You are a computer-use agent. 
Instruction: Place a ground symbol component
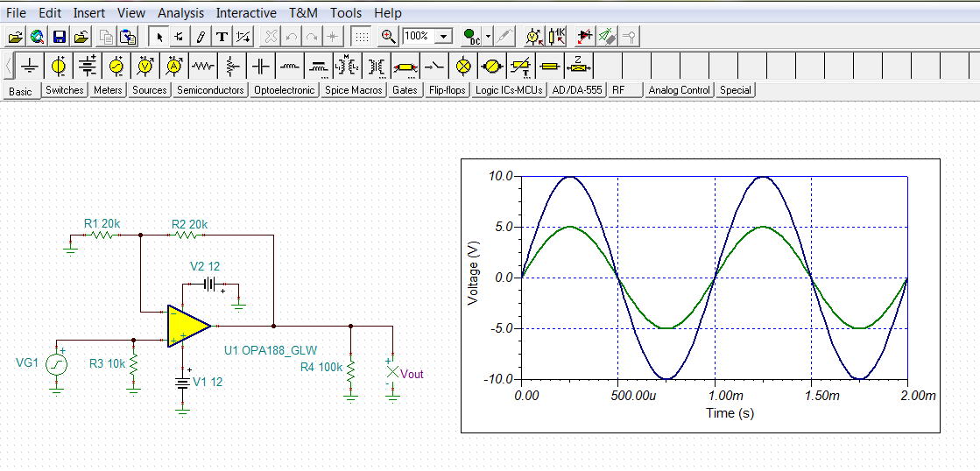(x=30, y=66)
